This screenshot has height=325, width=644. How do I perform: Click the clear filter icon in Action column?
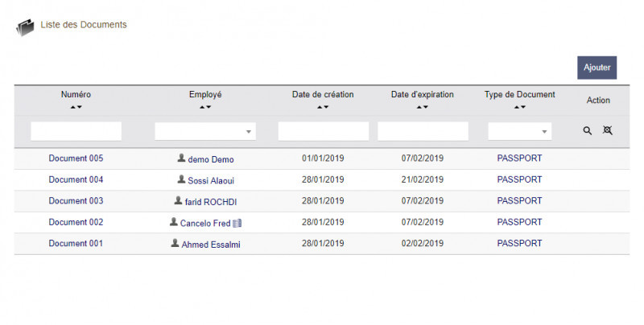point(608,130)
